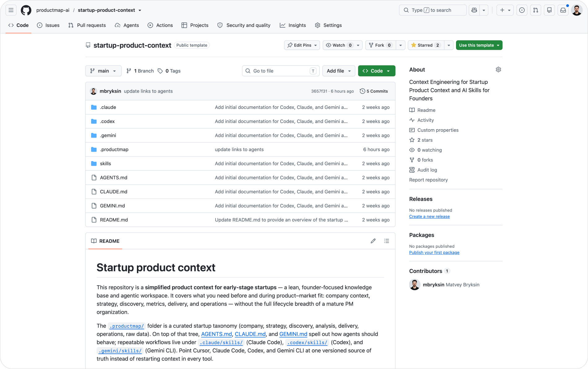The height and width of the screenshot is (369, 588).
Task: Open the hamburger navigation menu
Action: tap(11, 10)
